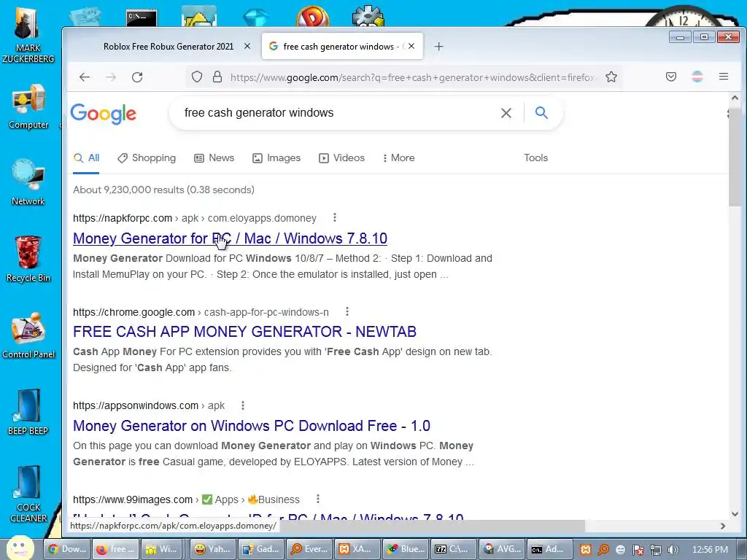Select the Computer desktop icon
The height and width of the screenshot is (560, 747).
pos(28,106)
